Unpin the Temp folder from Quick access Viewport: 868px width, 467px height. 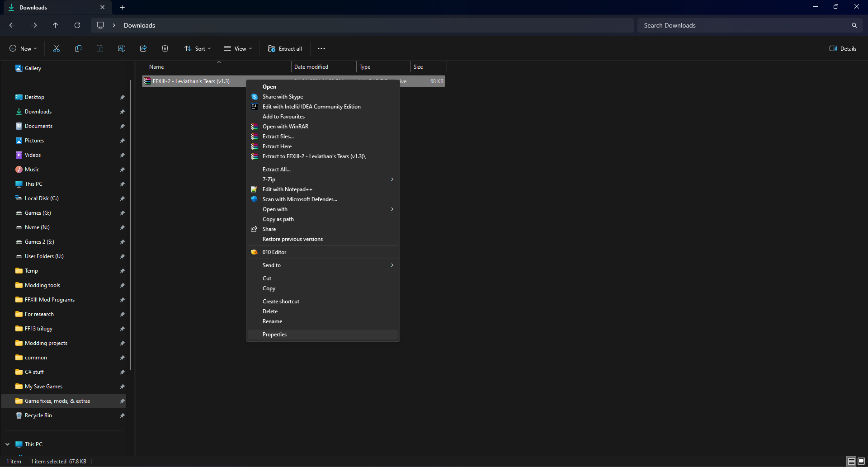pyautogui.click(x=122, y=271)
